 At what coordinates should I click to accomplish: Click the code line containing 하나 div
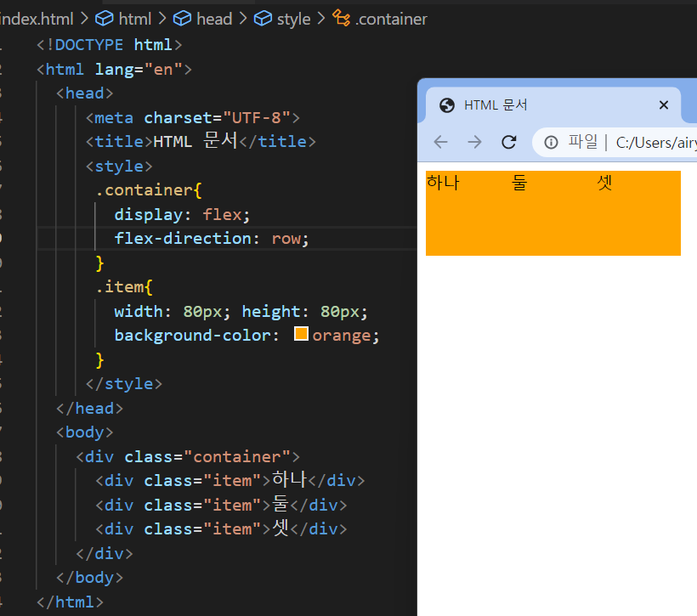click(x=230, y=480)
